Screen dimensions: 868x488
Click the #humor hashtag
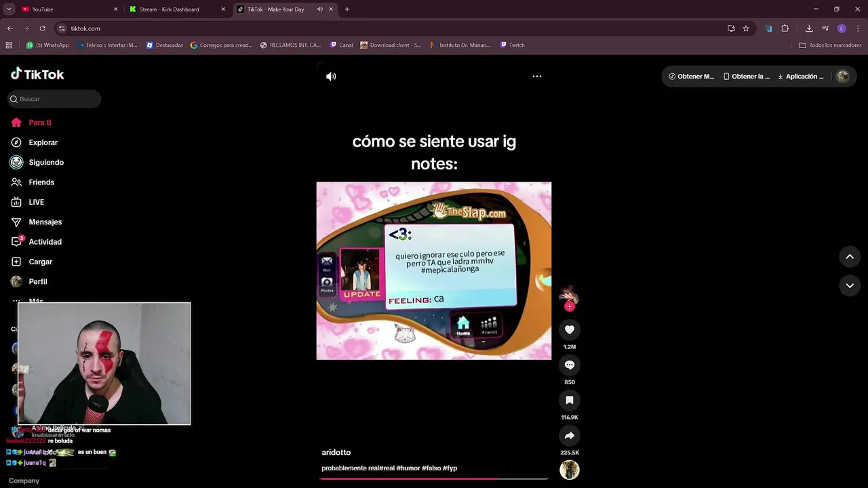(408, 468)
